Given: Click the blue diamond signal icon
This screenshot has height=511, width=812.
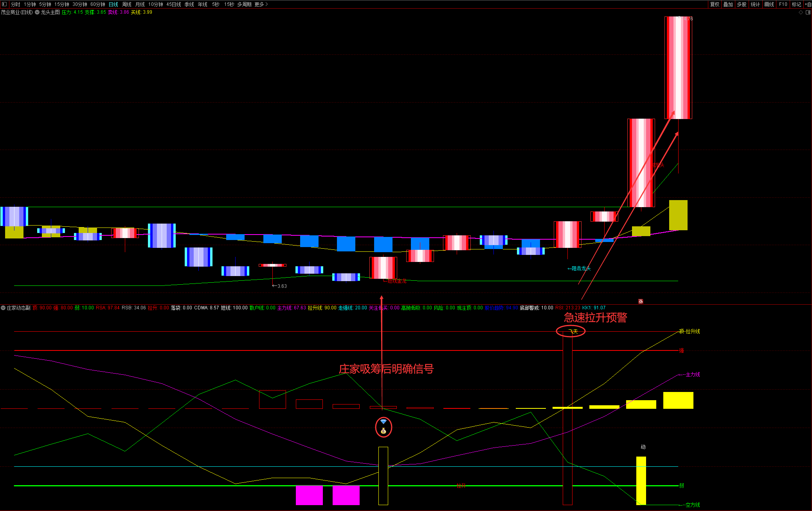Looking at the screenshot, I should tap(383, 422).
